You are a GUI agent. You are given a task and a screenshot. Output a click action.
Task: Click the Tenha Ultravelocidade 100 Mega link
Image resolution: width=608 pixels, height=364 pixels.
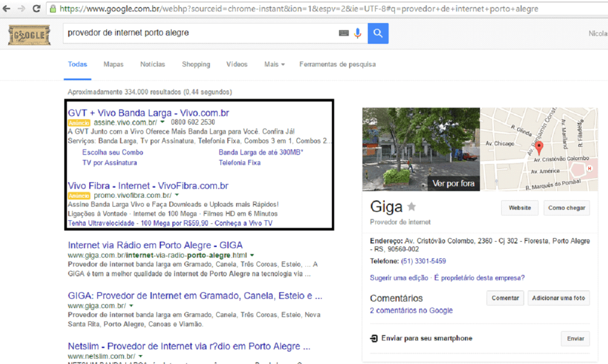pos(170,223)
